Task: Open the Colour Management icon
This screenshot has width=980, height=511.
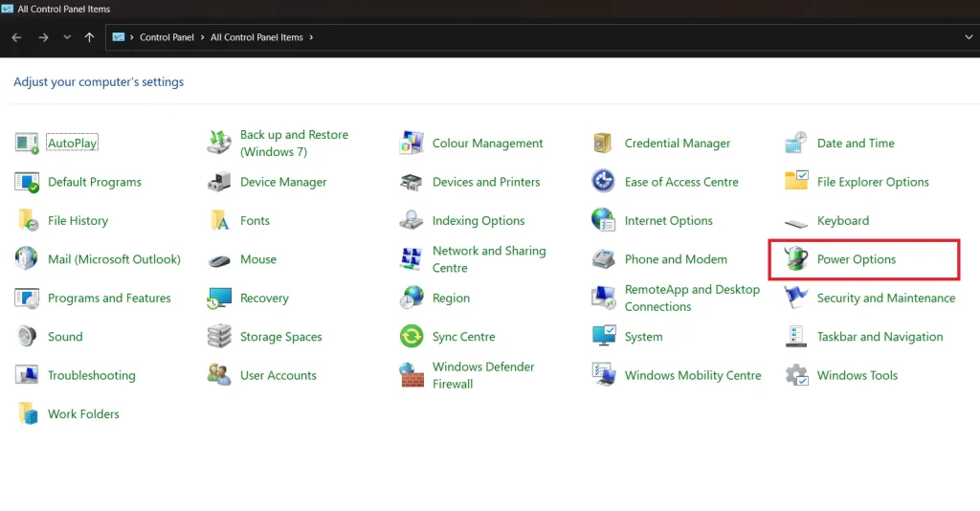Action: coord(412,143)
